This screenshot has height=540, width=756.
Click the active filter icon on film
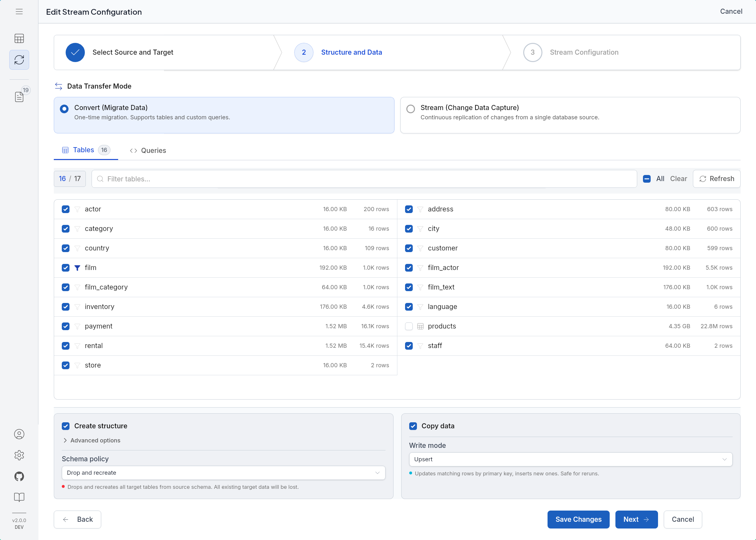77,268
